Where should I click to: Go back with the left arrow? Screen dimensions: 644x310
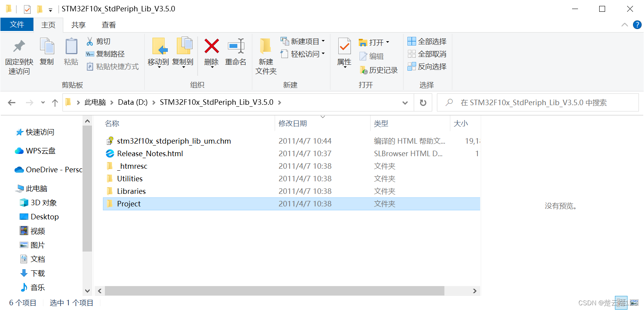pyautogui.click(x=12, y=102)
